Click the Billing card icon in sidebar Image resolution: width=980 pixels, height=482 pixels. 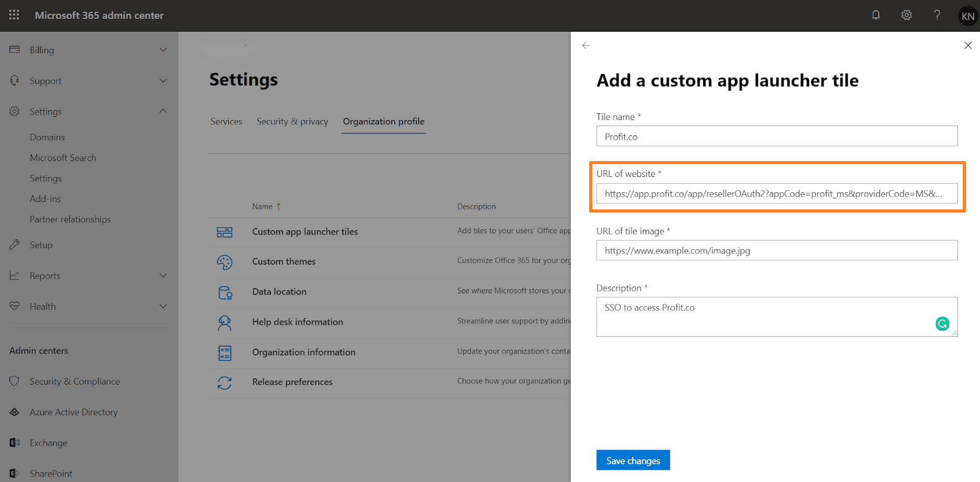point(15,50)
